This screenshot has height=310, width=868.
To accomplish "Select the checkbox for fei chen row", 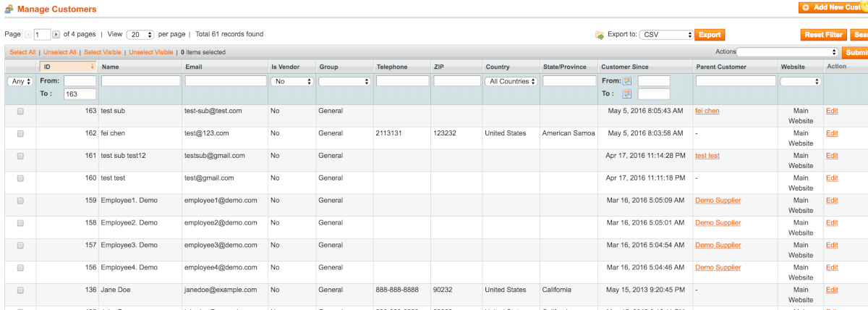I will click(20, 133).
